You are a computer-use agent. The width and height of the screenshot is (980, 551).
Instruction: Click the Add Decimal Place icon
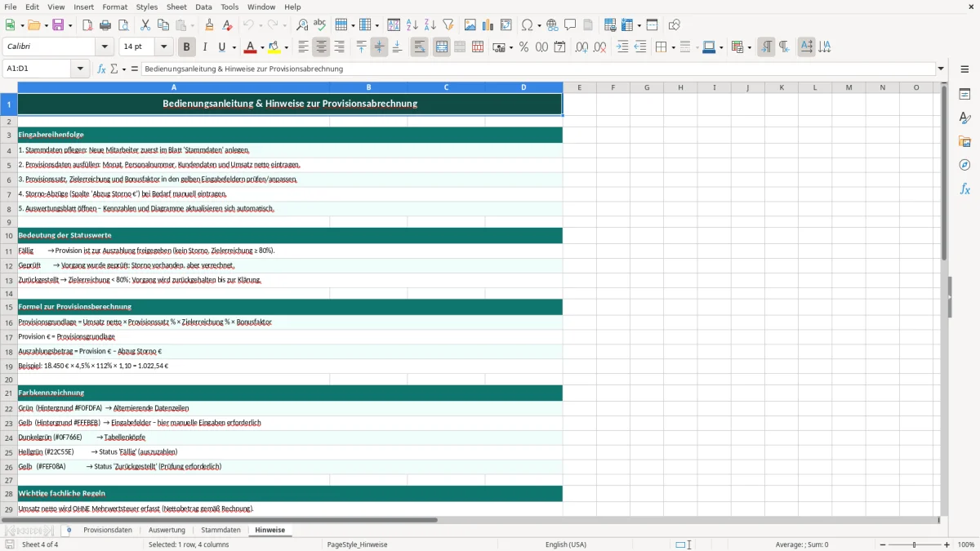582,47
